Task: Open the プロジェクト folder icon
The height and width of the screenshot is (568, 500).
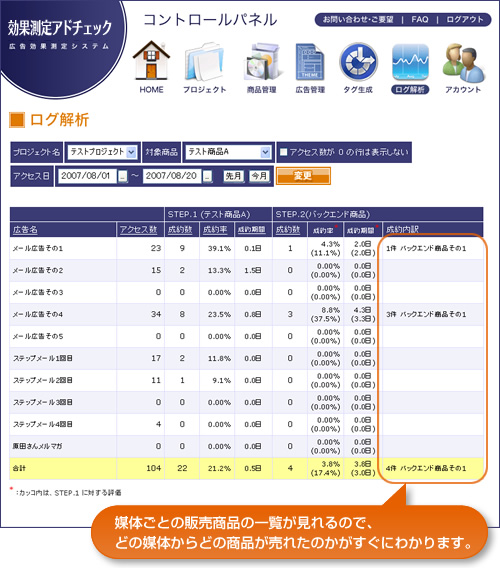Action: coord(204,62)
